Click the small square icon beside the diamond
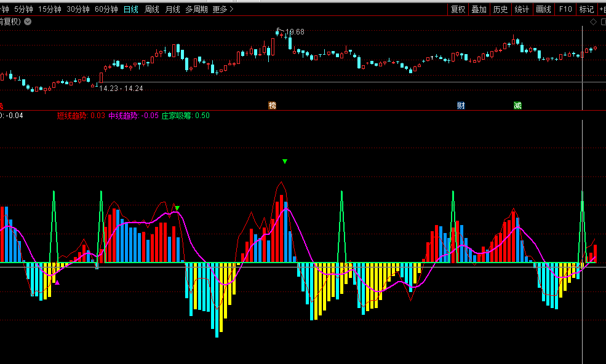Image resolution: width=606 pixels, height=364 pixels. [602, 22]
